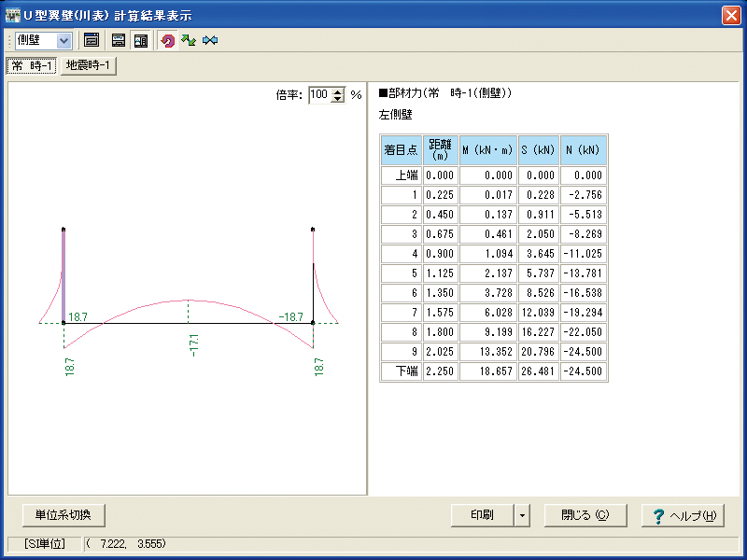Select the side-by-side diagram and table layout icon
The image size is (747, 560).
pyautogui.click(x=141, y=40)
